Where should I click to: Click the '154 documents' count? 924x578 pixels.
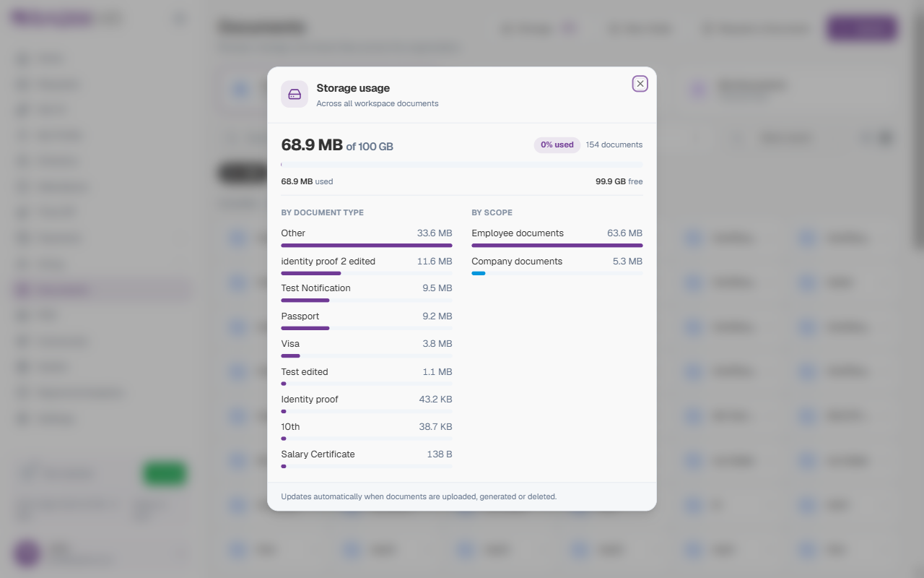tap(614, 144)
